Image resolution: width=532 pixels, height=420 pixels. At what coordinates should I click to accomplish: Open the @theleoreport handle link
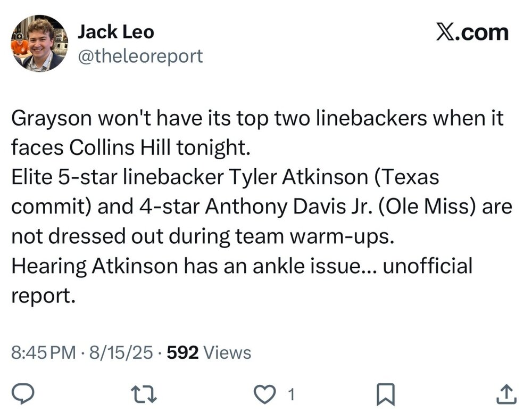(140, 55)
